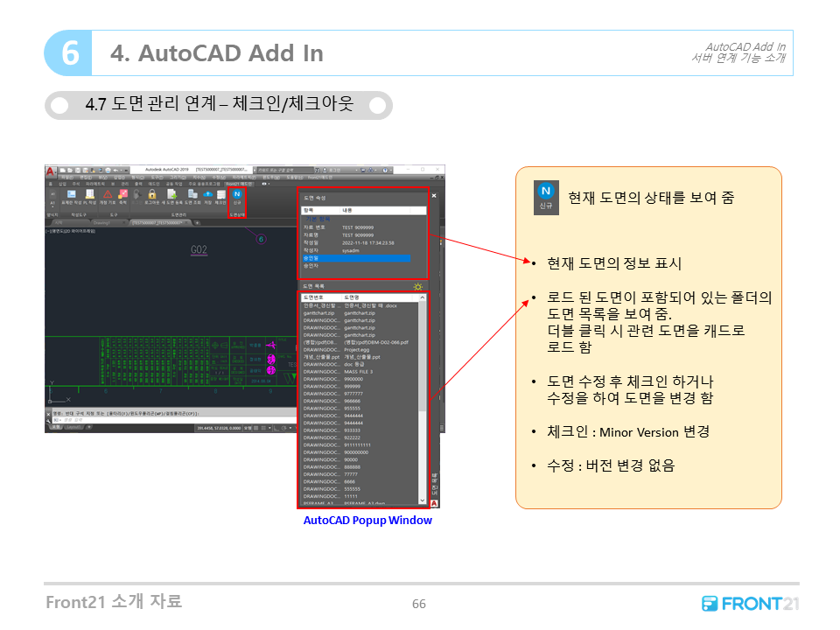Select the 11111 drawing row
840x630 pixels.
click(360, 497)
